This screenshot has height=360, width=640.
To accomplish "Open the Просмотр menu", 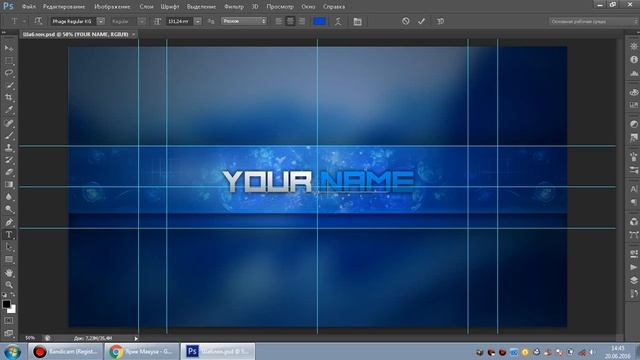I will click(x=280, y=7).
